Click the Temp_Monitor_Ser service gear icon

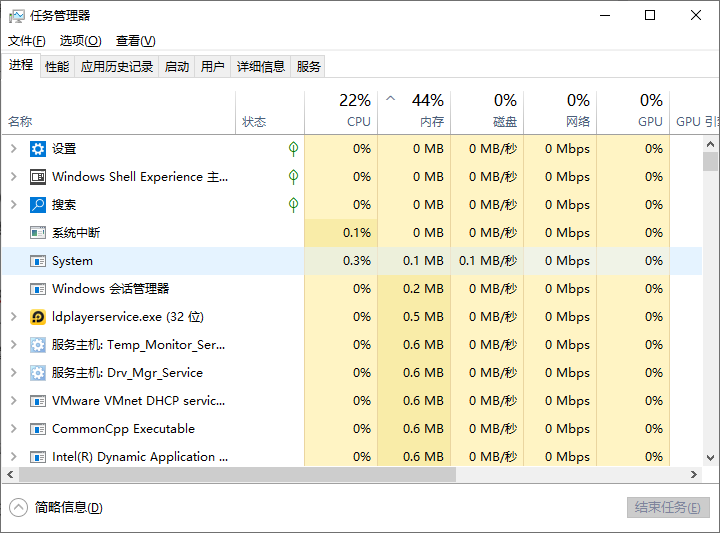[38, 345]
